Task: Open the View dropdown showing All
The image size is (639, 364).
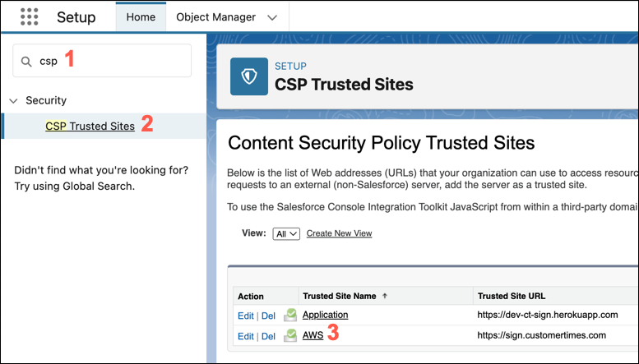Action: point(286,233)
